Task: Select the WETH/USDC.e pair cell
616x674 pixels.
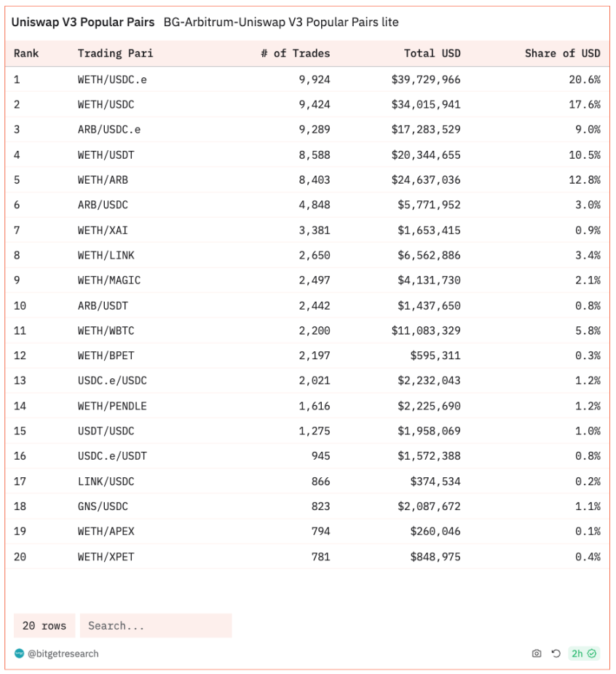Action: tap(112, 79)
